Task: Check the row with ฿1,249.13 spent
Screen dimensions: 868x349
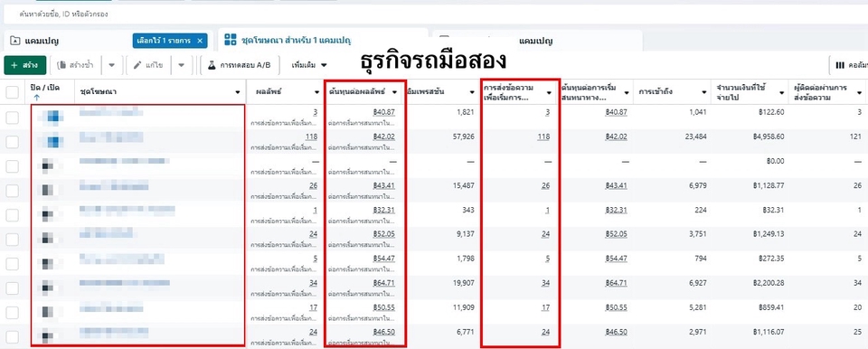Action: [x=12, y=240]
